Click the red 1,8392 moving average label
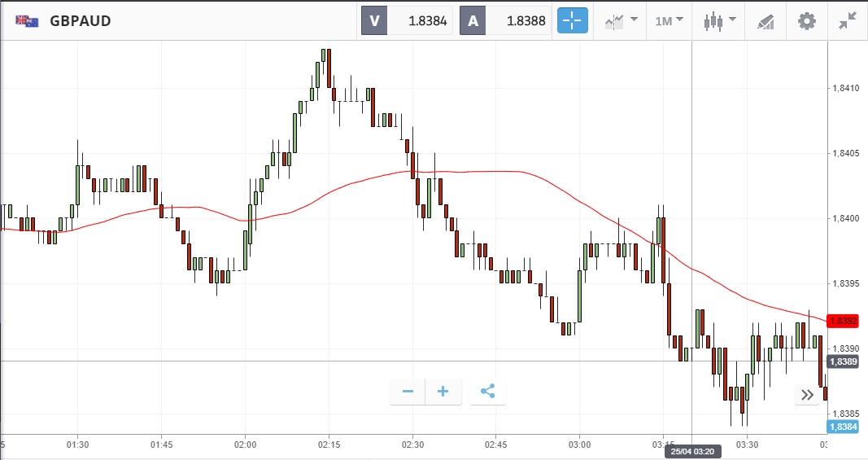Screen dimensions: 868x460 coord(842,321)
